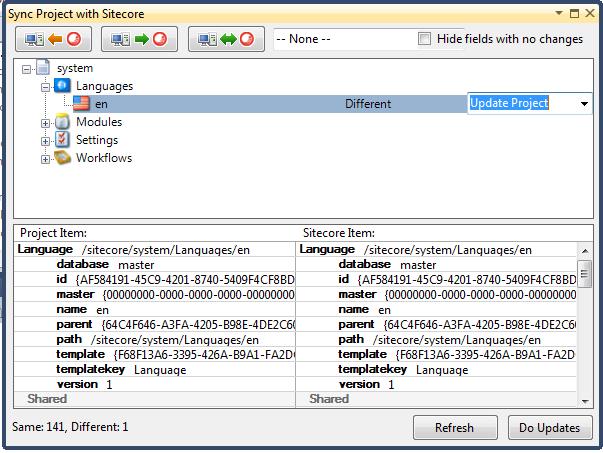
Task: Click the Project Item id GUID value
Action: [185, 280]
